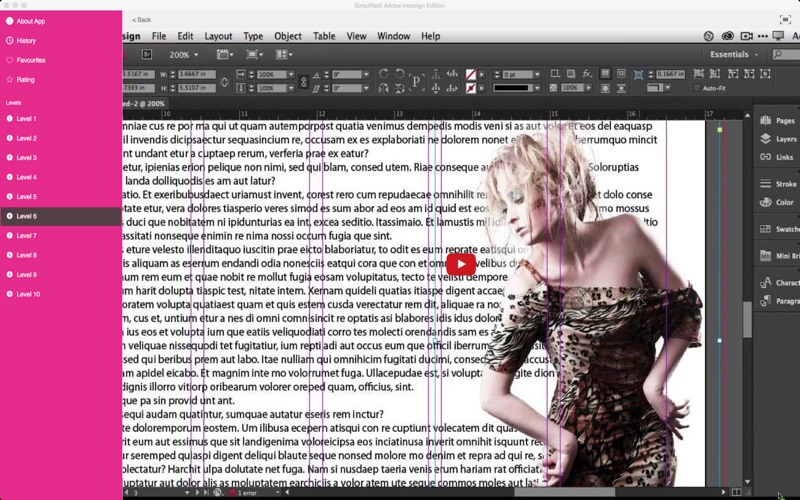Click the screen recording camera menu bar icon
Image resolution: width=800 pixels, height=500 pixels.
click(x=746, y=36)
